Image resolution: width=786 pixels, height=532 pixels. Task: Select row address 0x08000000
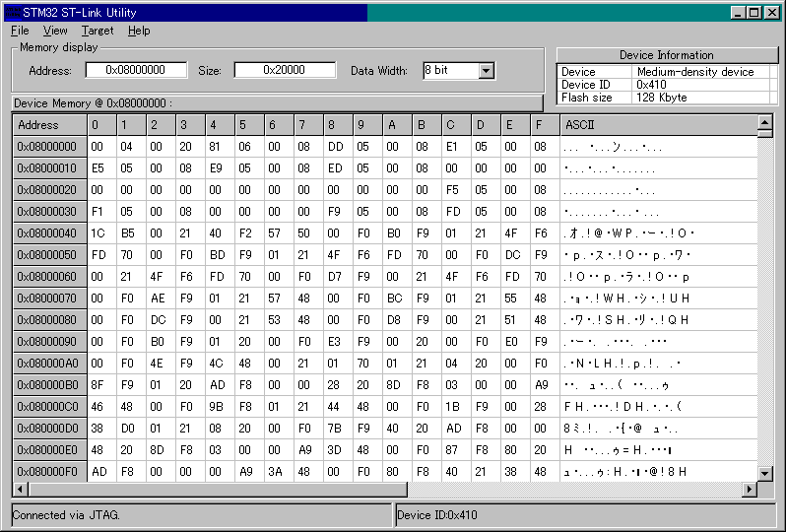tap(49, 147)
